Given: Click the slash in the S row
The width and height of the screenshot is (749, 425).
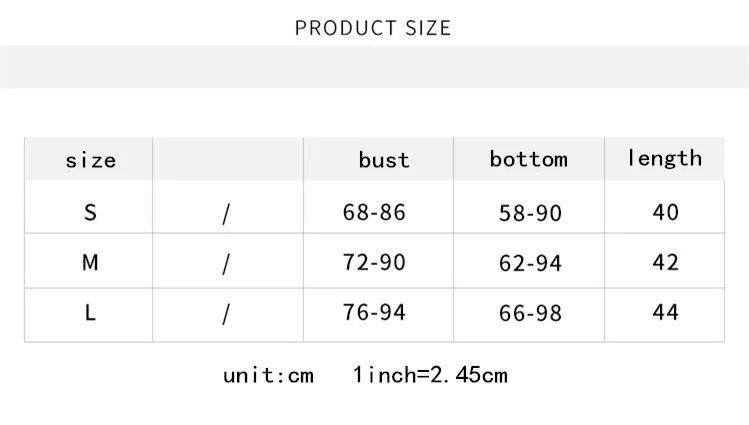Looking at the screenshot, I should [226, 213].
